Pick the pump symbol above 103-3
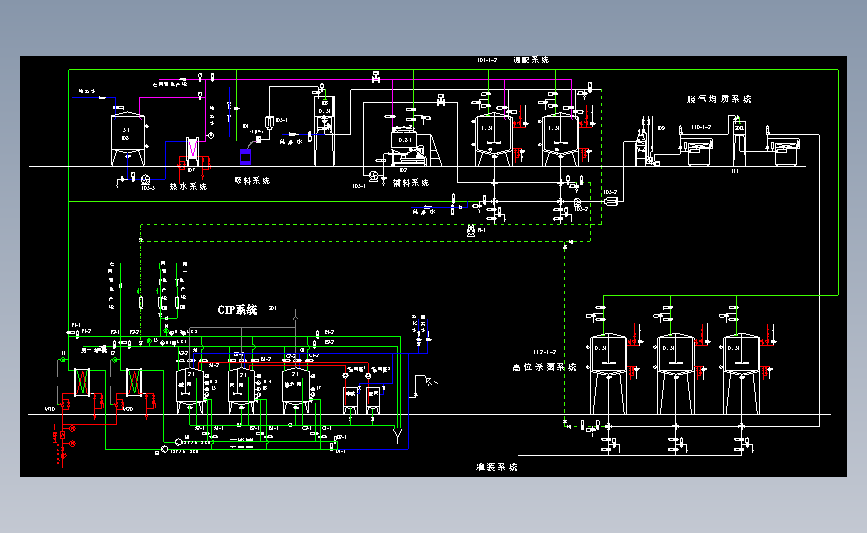The height and width of the screenshot is (533, 867). (x=145, y=179)
